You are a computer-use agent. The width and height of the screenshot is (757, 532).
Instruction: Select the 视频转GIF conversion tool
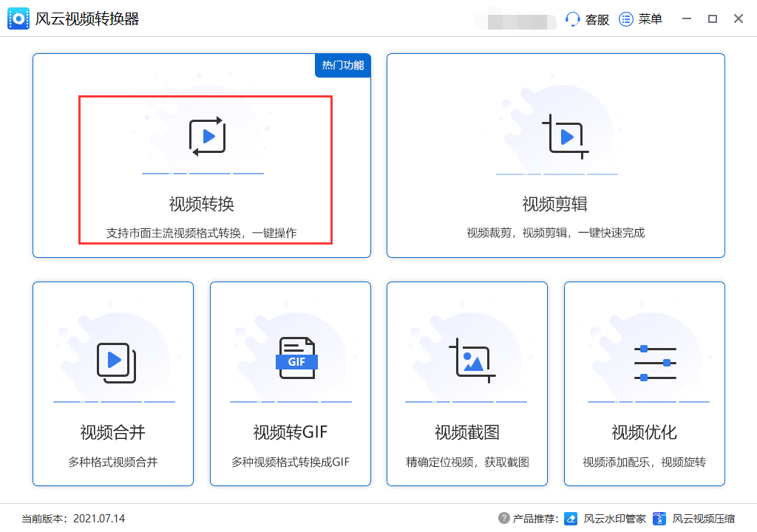(x=290, y=384)
